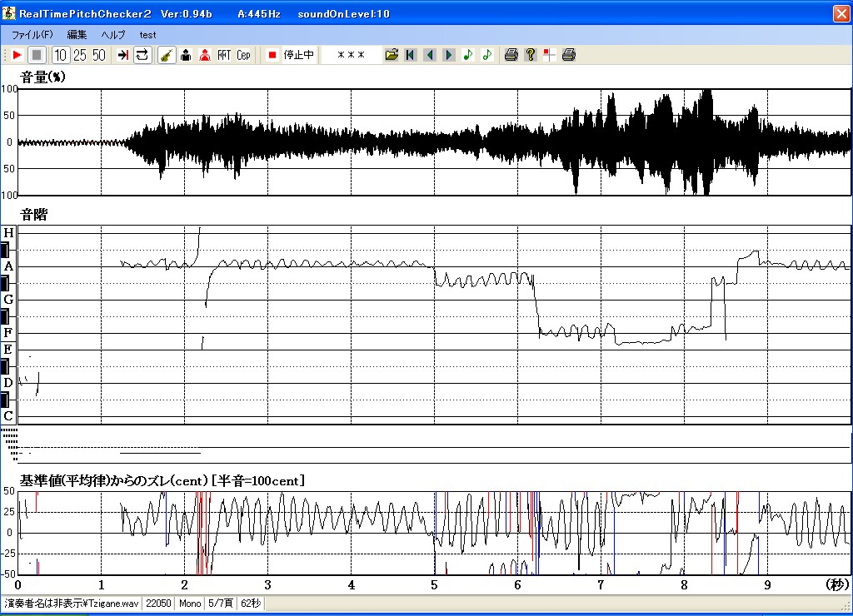Click the Mono status cell
Viewport: 853px width, 616px height.
[190, 604]
